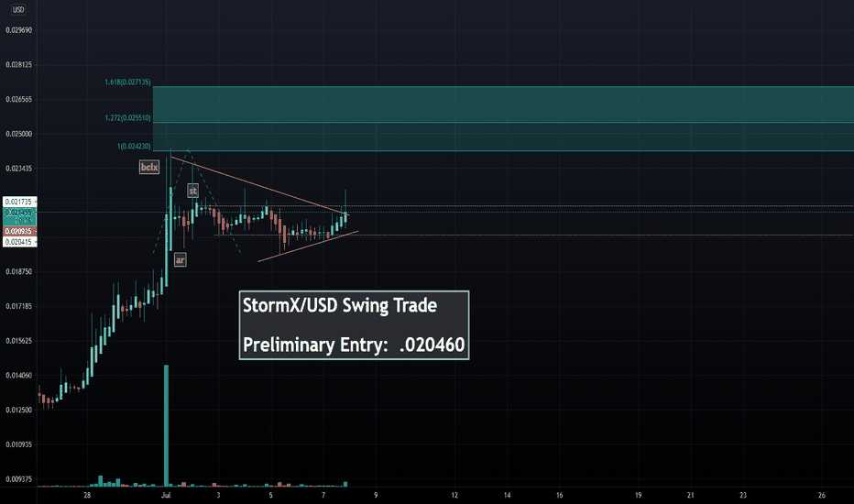Click the 0.028125 price axis label

tap(19, 64)
